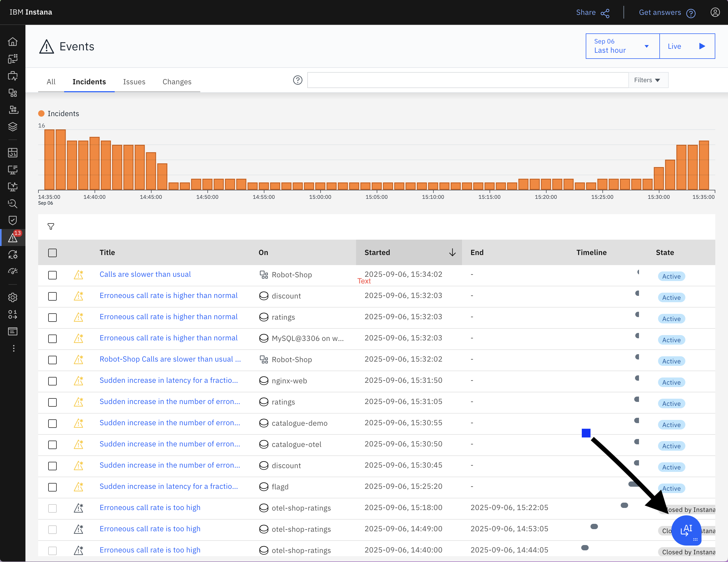Image resolution: width=728 pixels, height=562 pixels.
Task: Open Sudden increase in erroneous calls on catalogue-otel
Action: point(170,444)
